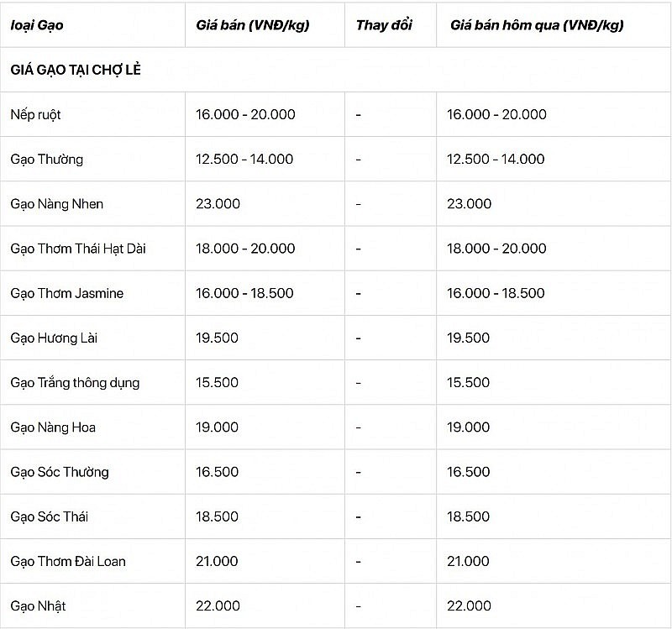672x629 pixels.
Task: Click the 'Giá bán (VNĐ/kg)' column header
Action: tap(252, 25)
